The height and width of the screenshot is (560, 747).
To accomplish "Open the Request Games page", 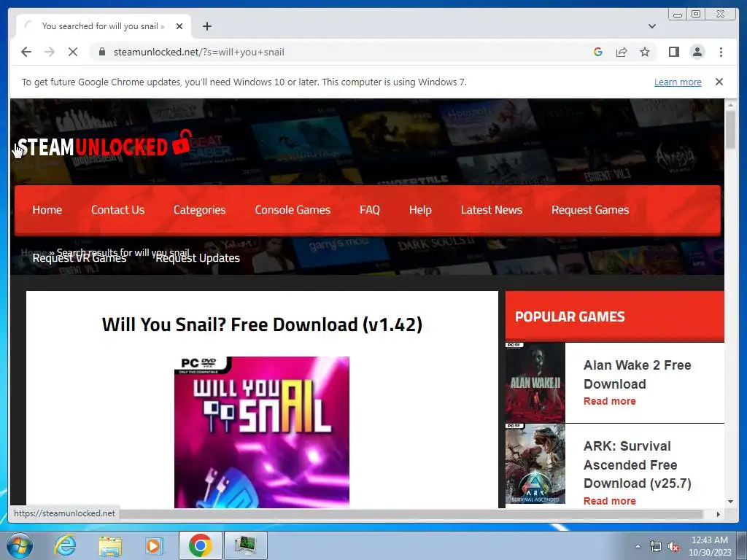I will click(x=590, y=210).
